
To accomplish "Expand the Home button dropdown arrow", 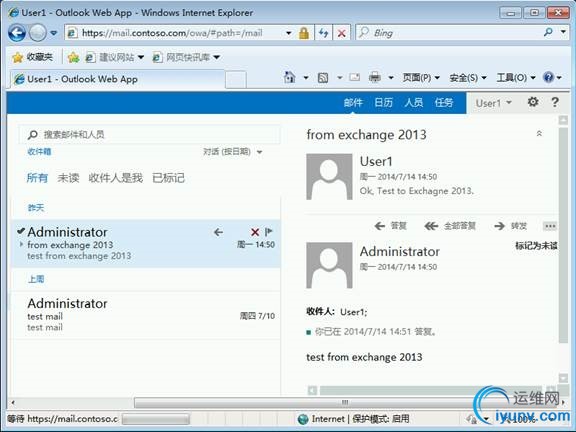I will click(x=306, y=78).
